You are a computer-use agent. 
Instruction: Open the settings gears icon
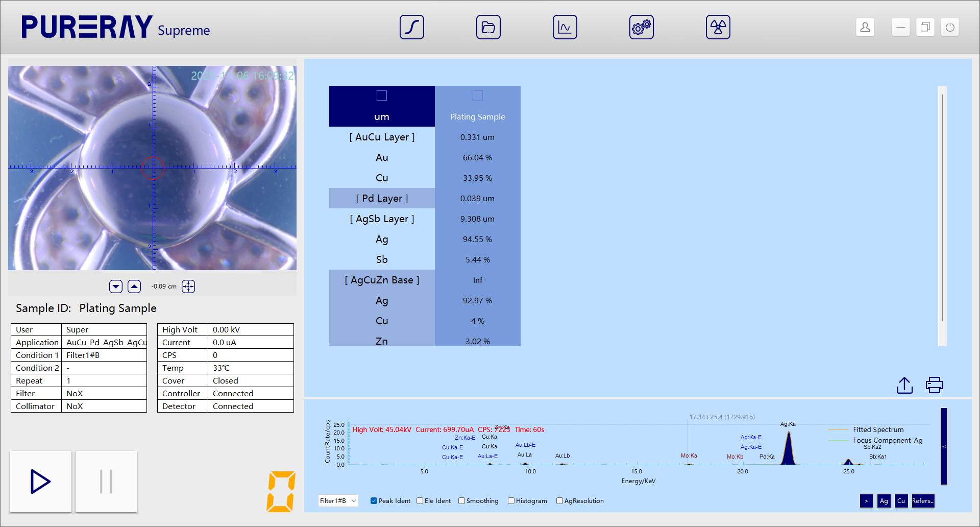point(641,27)
